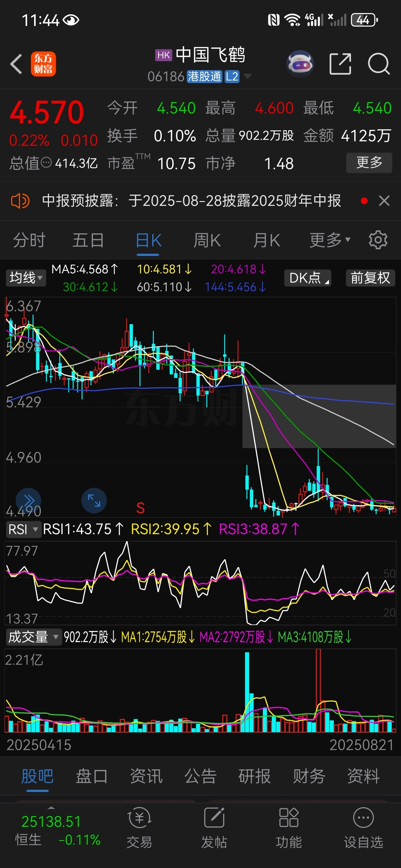
Task: Tap the 更多 quote details button
Action: pyautogui.click(x=369, y=162)
